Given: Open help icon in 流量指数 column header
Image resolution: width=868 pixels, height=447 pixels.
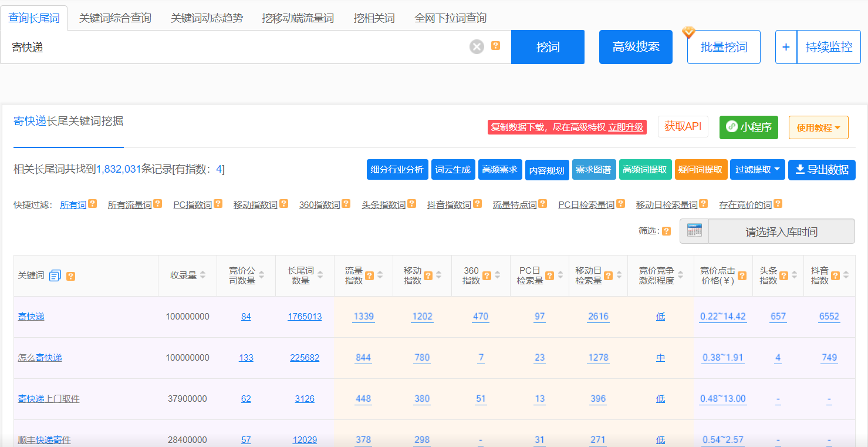Looking at the screenshot, I should tap(370, 275).
